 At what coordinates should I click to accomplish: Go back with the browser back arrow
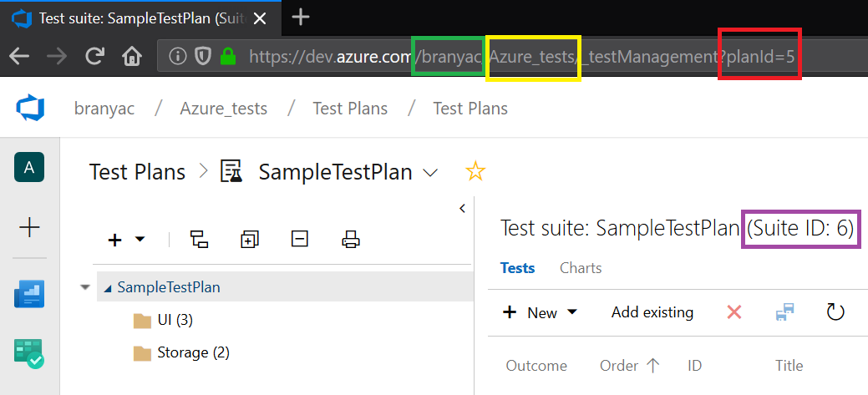coord(19,56)
